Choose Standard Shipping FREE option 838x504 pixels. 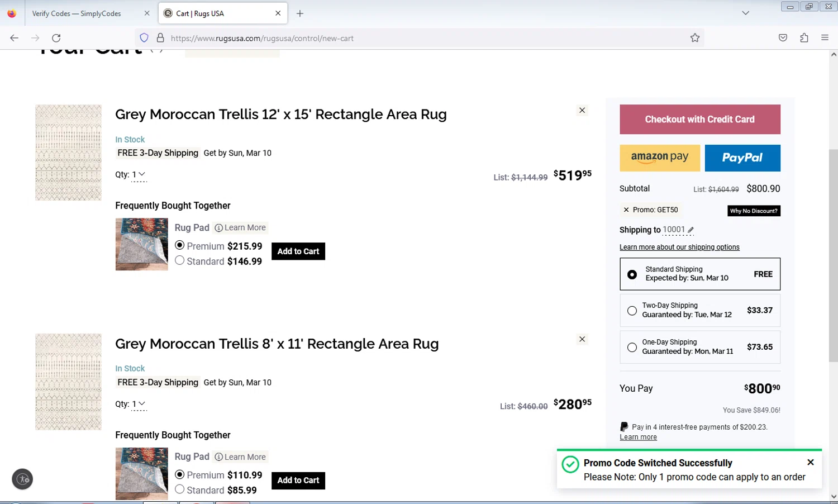point(699,274)
